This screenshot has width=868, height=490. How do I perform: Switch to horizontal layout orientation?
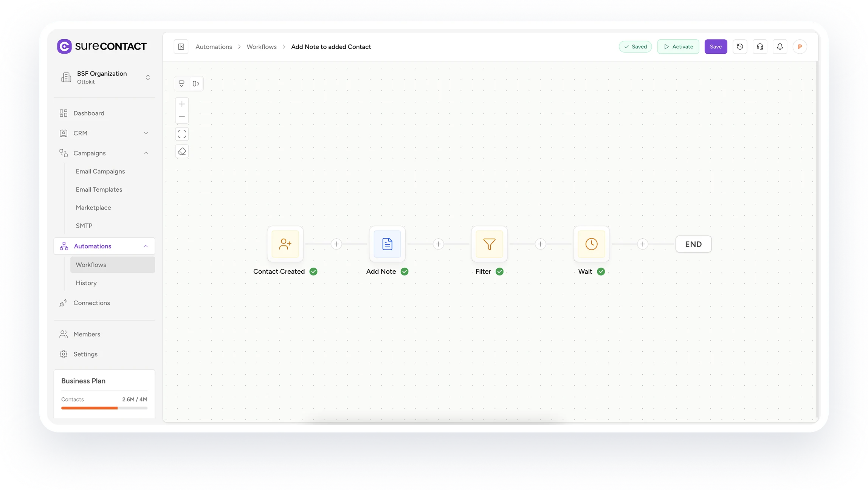tap(195, 83)
